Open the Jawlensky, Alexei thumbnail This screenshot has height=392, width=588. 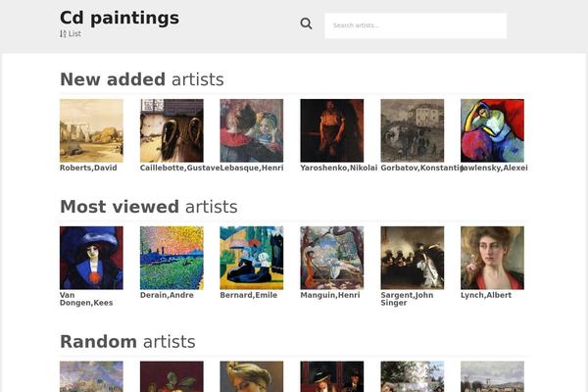tap(492, 130)
